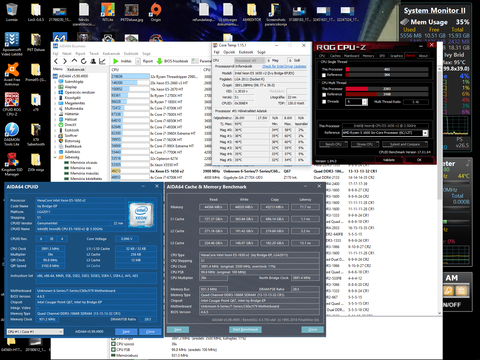Open the Avast Free Antivirus desktop icon
The image size is (480, 360).
(12, 74)
